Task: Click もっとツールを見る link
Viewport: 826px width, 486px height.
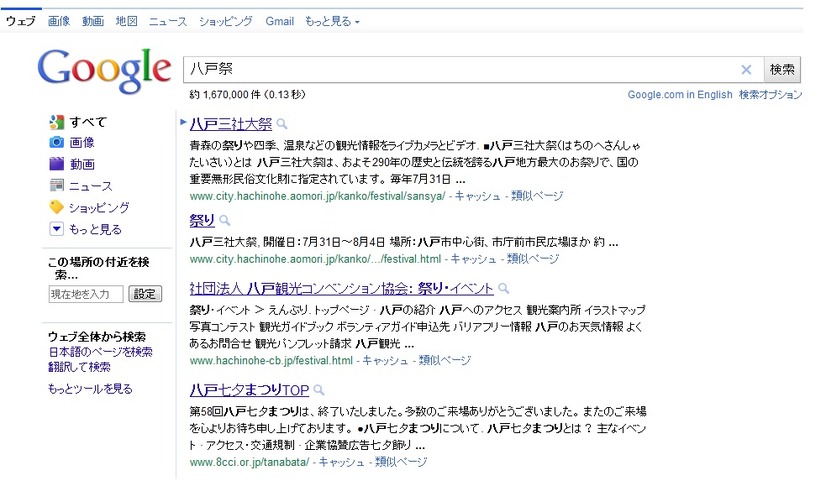Action: [x=90, y=389]
